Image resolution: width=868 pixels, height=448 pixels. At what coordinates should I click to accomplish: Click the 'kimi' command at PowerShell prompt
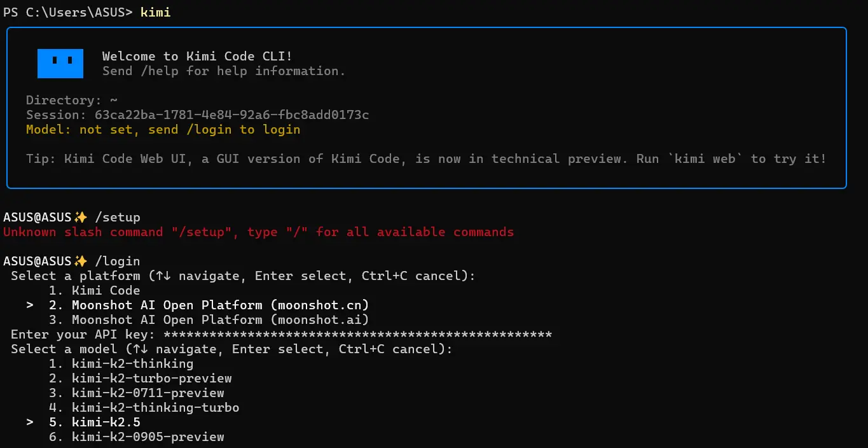(x=155, y=13)
